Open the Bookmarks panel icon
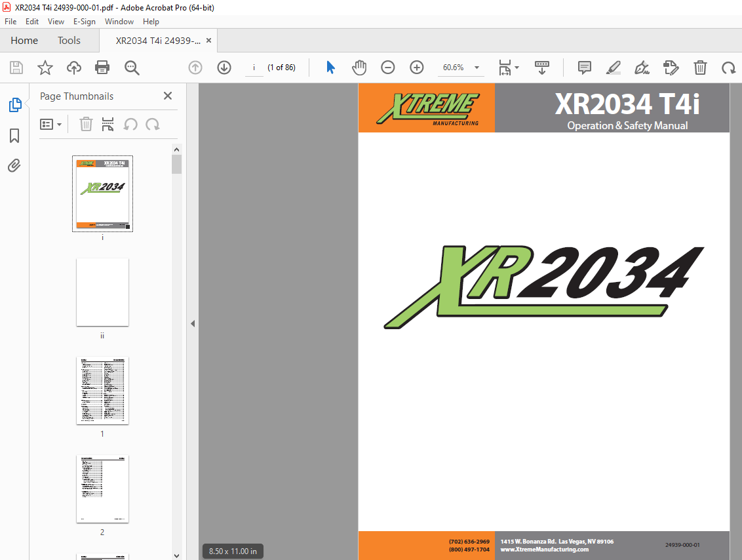This screenshot has height=560, width=742. coord(14,136)
